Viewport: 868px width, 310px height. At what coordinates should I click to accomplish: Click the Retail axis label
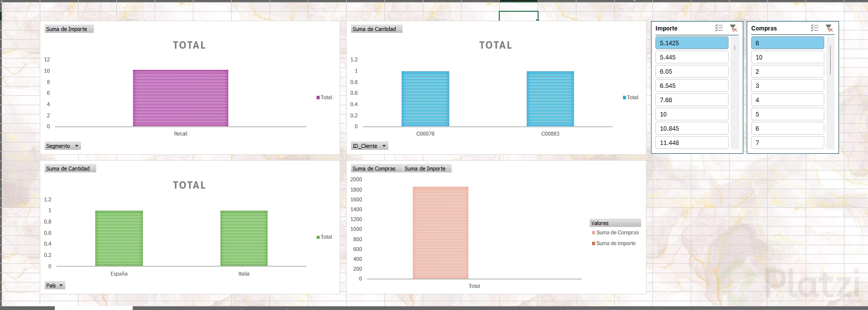point(181,134)
